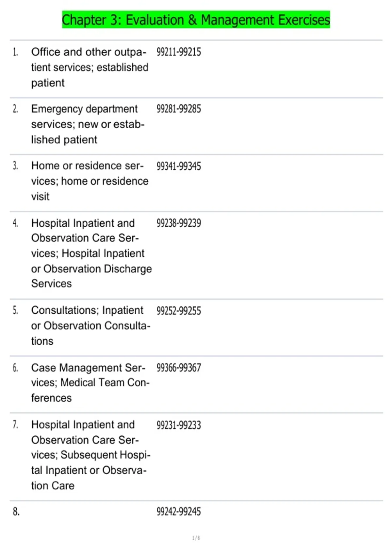Image resolution: width=392 pixels, height=556 pixels.
Task: Select the code range 99252-99255
Action: point(178,311)
